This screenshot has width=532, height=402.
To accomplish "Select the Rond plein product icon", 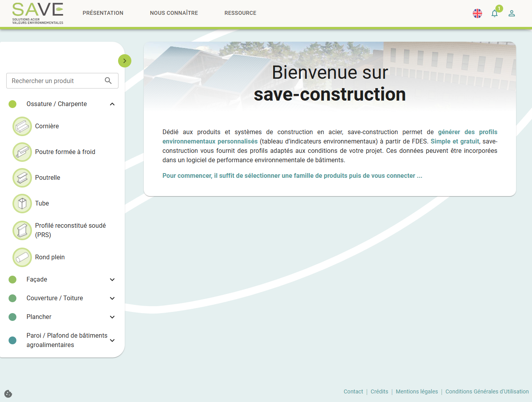I will [22, 257].
